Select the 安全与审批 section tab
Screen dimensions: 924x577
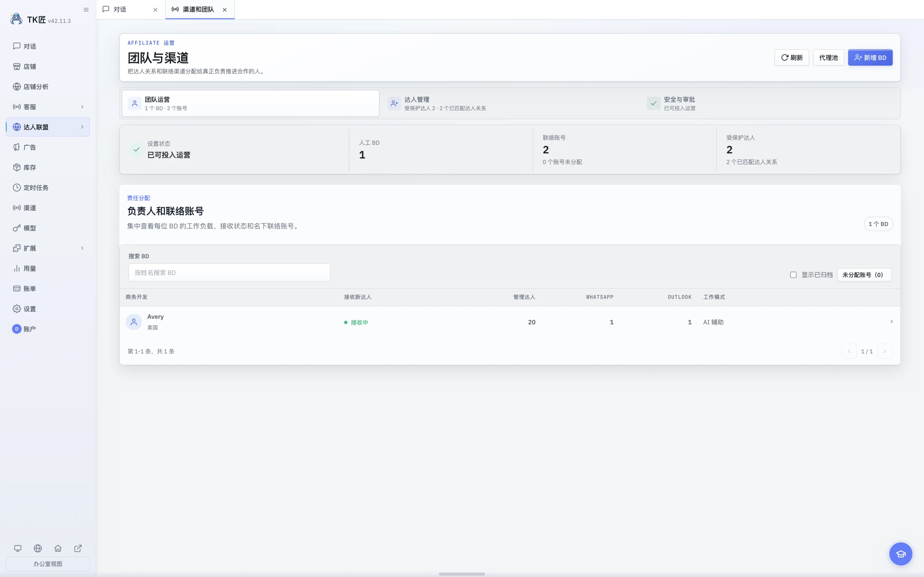[769, 103]
